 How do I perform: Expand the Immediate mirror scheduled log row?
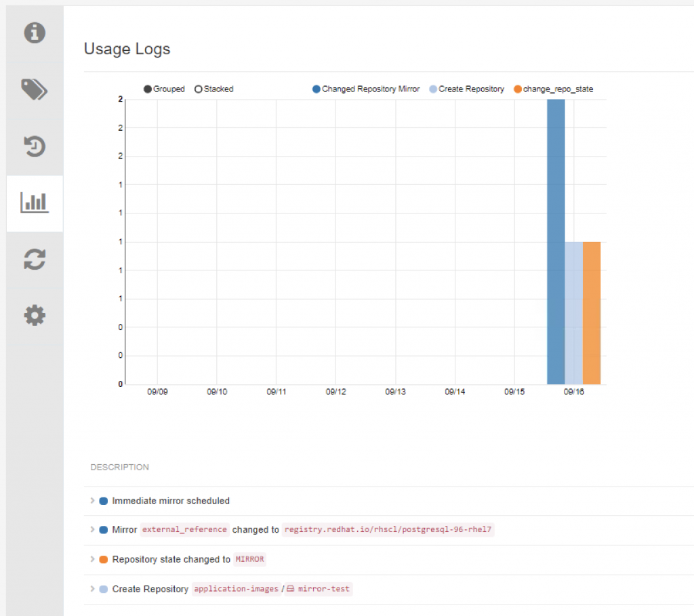pos(92,501)
